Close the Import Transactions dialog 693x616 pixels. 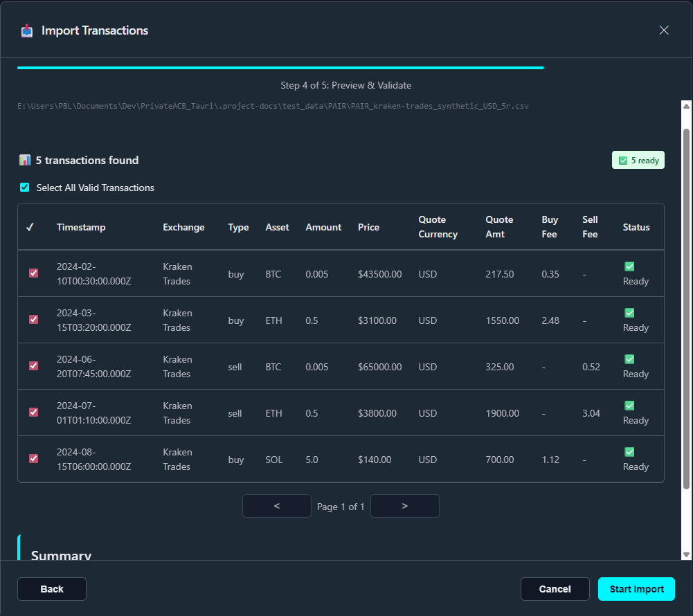(x=663, y=30)
